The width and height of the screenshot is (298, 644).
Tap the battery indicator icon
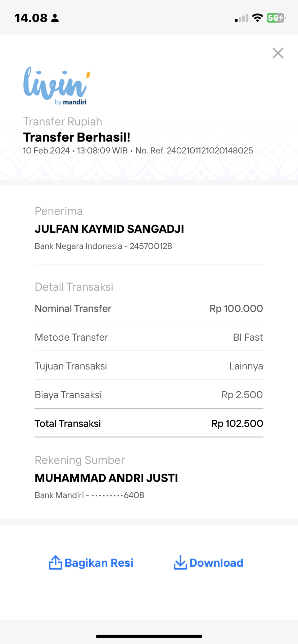tap(276, 18)
